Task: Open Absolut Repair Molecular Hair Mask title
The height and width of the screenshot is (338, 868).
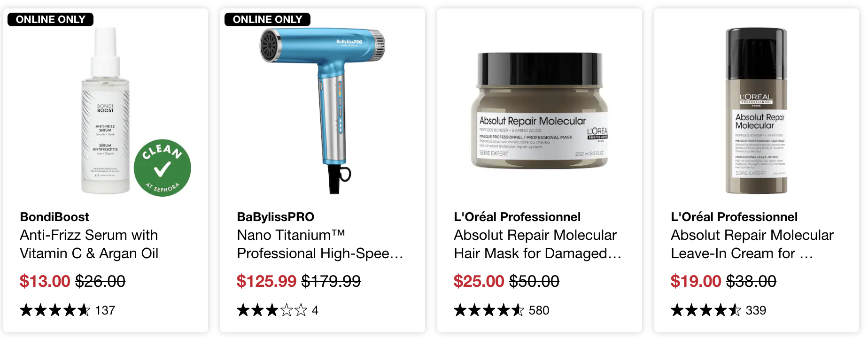Action: (537, 244)
